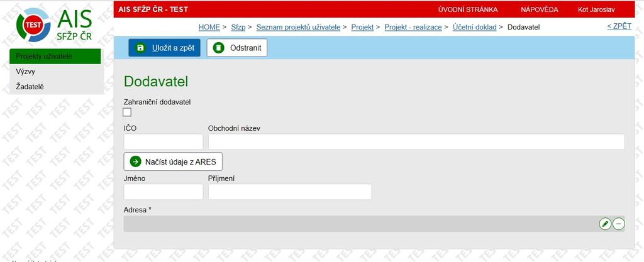The image size is (644, 262).
Task: Focus the Příjmení input field
Action: click(290, 192)
